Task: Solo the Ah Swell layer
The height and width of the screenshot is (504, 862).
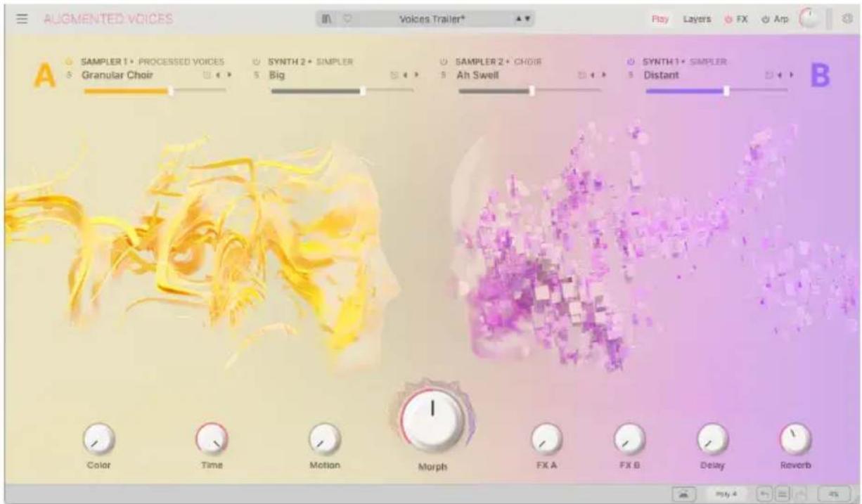Action: click(x=444, y=75)
